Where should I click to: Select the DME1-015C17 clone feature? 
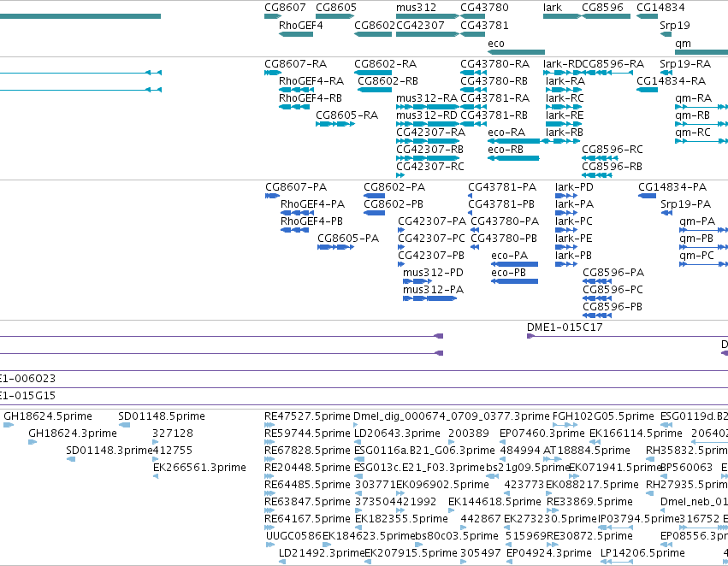[x=627, y=336]
